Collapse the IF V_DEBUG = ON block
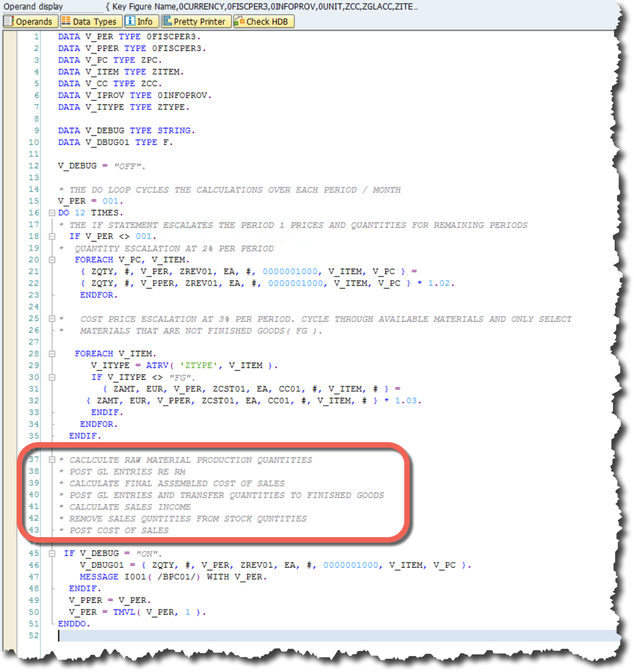Viewport: 634px width, 672px height. pos(51,553)
